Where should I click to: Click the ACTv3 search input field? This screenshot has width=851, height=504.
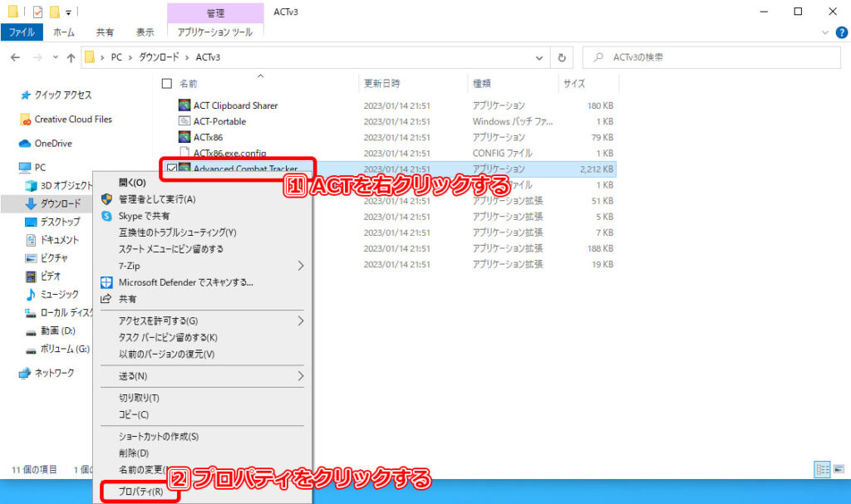coord(715,58)
